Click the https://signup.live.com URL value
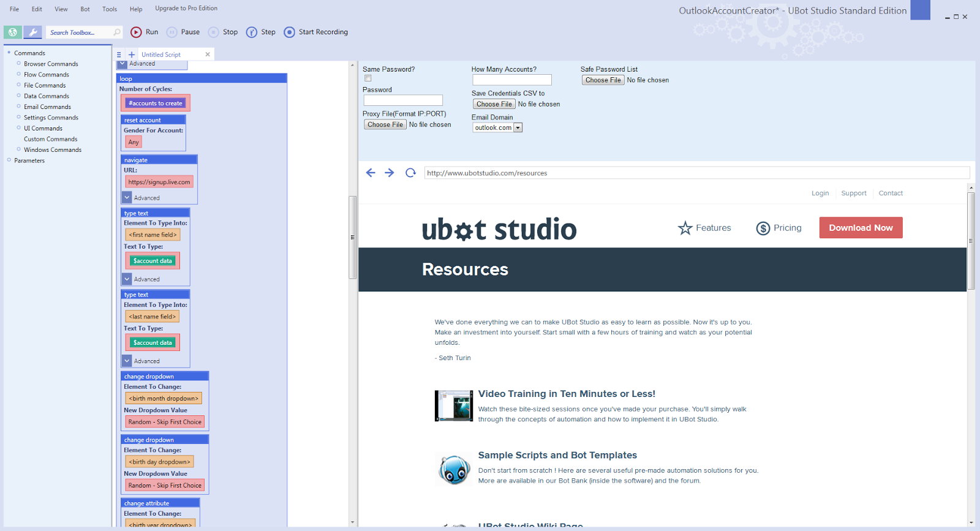This screenshot has height=531, width=980. [159, 182]
